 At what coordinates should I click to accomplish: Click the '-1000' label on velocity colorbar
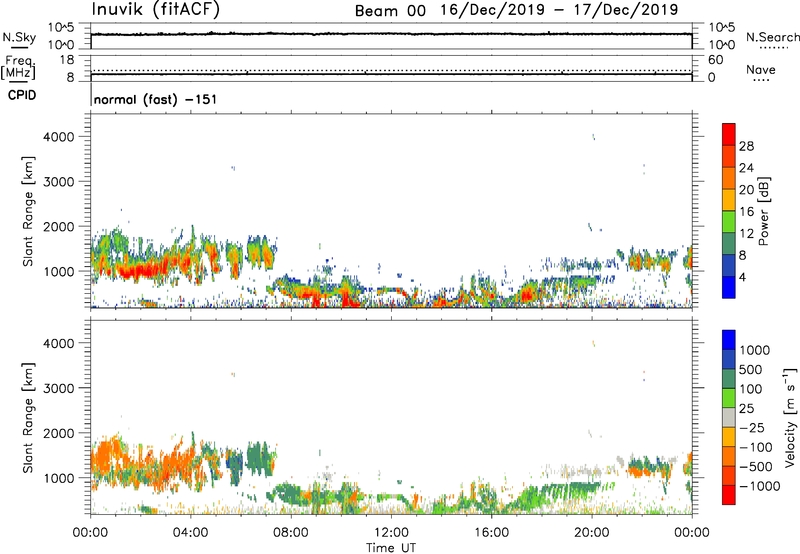coord(760,486)
